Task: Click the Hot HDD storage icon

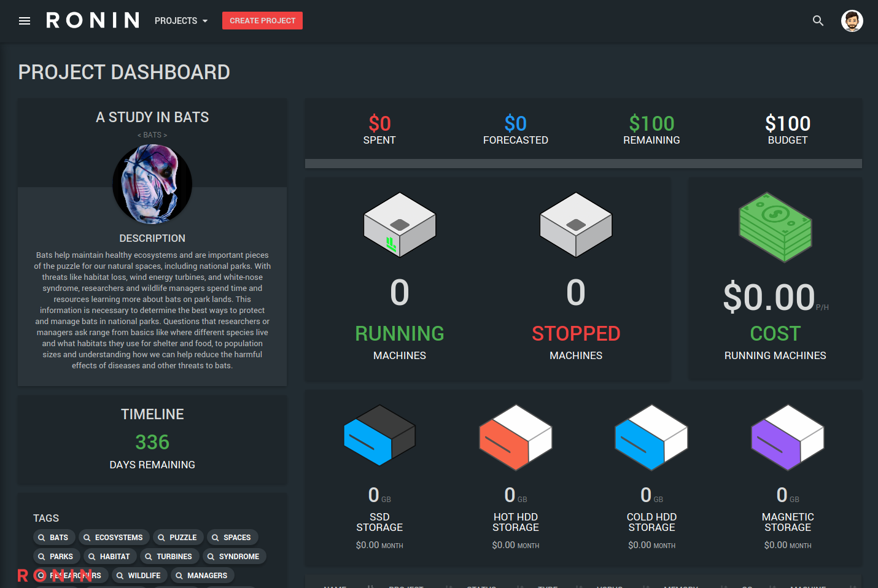Action: click(x=516, y=437)
